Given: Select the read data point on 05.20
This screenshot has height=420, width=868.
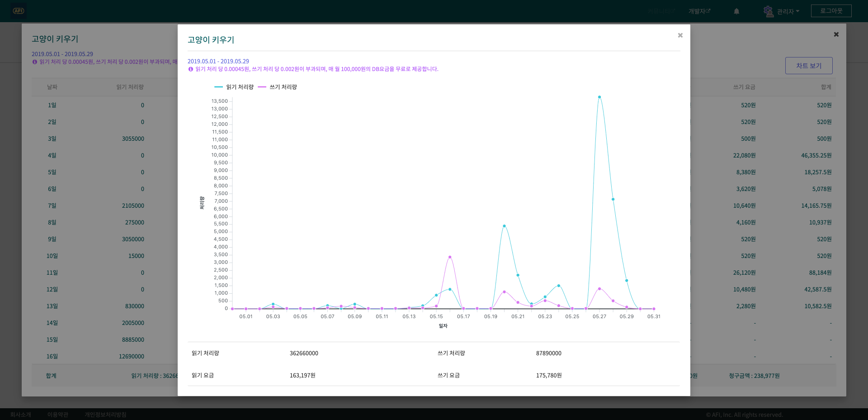Looking at the screenshot, I should click(504, 226).
